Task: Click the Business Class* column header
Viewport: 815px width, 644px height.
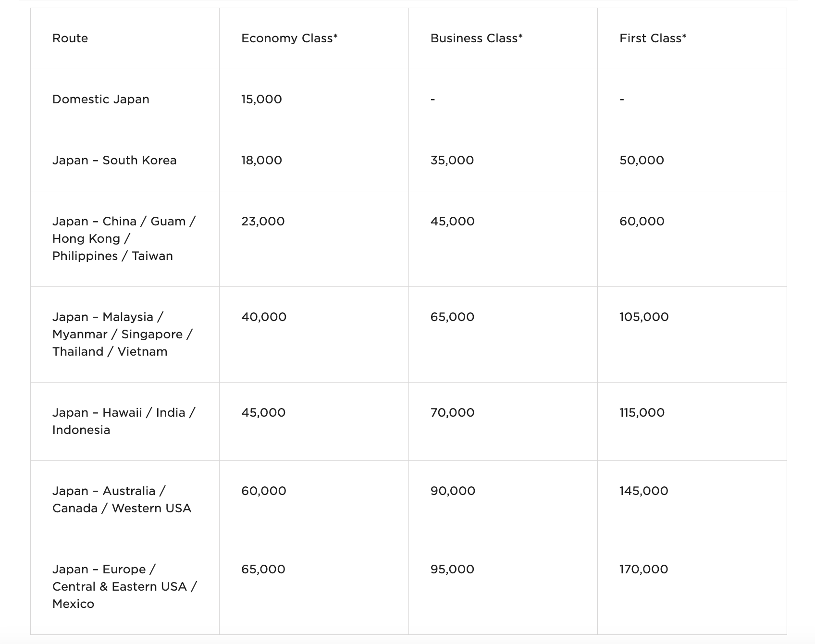Action: tap(476, 38)
